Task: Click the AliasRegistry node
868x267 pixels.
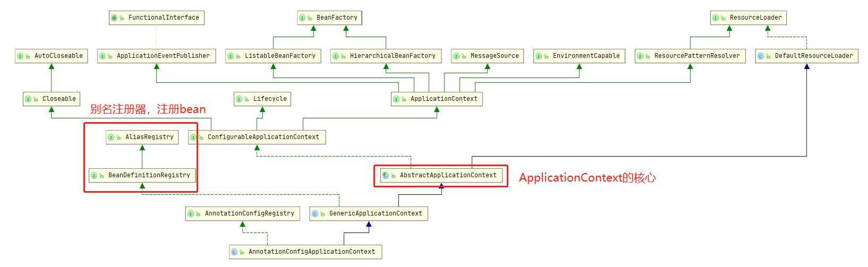Action: [142, 137]
